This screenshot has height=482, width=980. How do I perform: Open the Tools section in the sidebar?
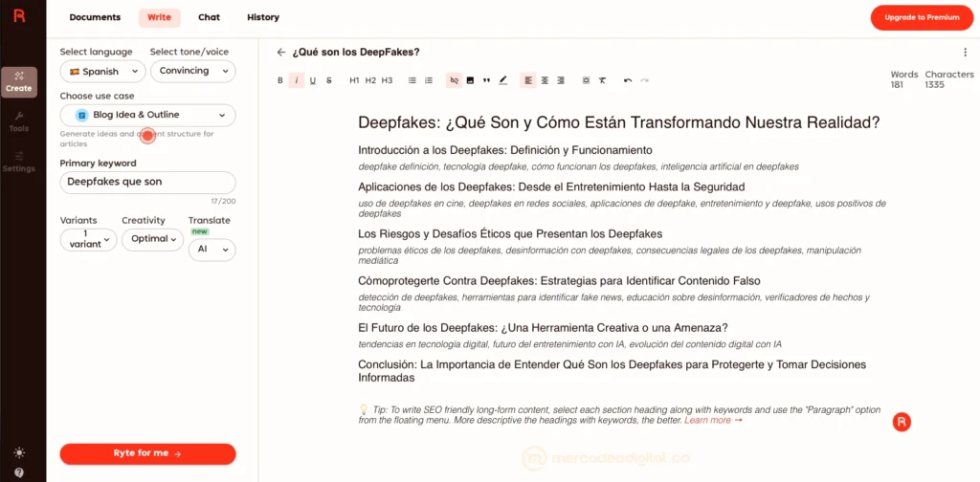pos(19,122)
